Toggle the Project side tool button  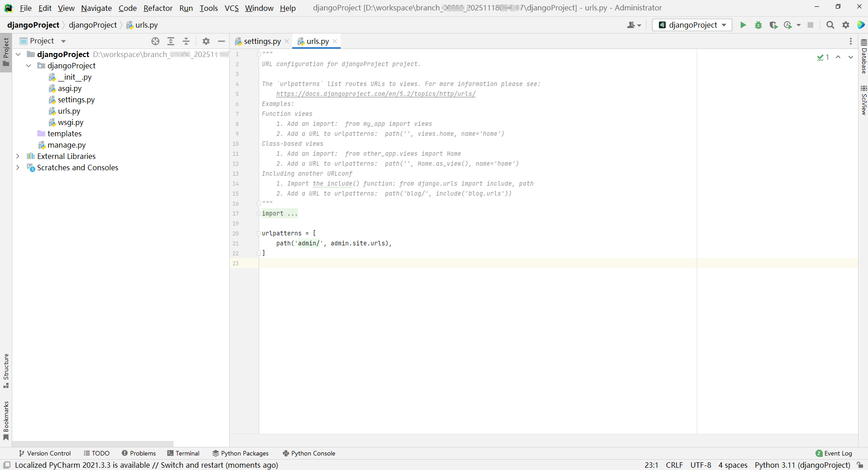(6, 52)
